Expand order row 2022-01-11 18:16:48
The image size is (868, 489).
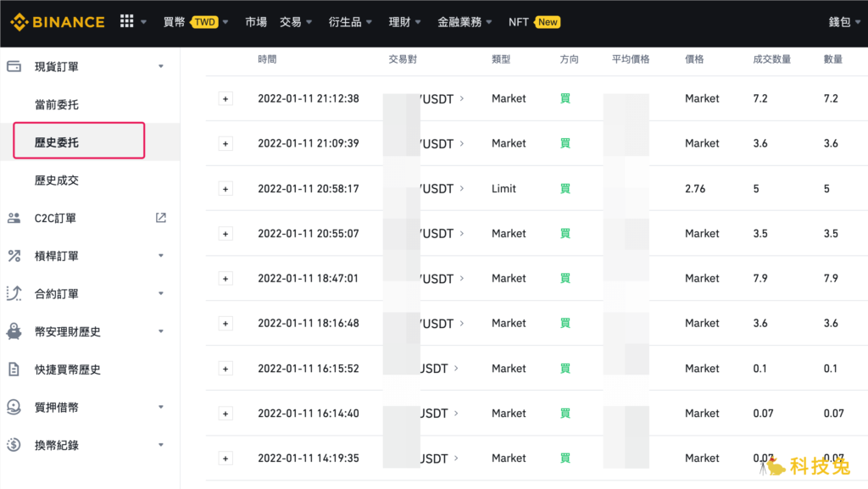coord(225,324)
